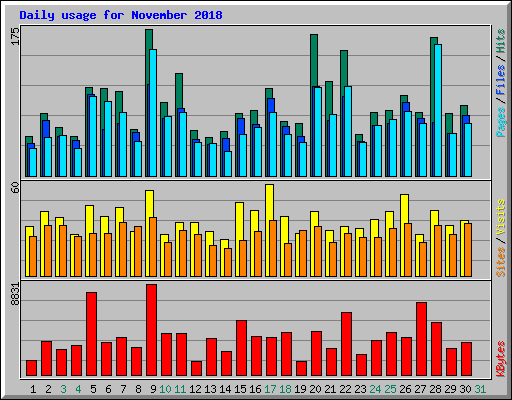Click day label '15' on x-axis
This screenshot has height=400, width=512.
[240, 389]
